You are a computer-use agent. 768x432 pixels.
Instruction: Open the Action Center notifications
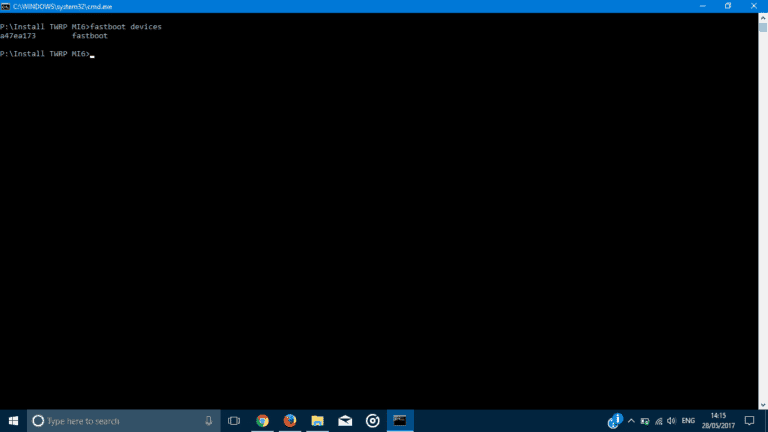click(x=749, y=421)
